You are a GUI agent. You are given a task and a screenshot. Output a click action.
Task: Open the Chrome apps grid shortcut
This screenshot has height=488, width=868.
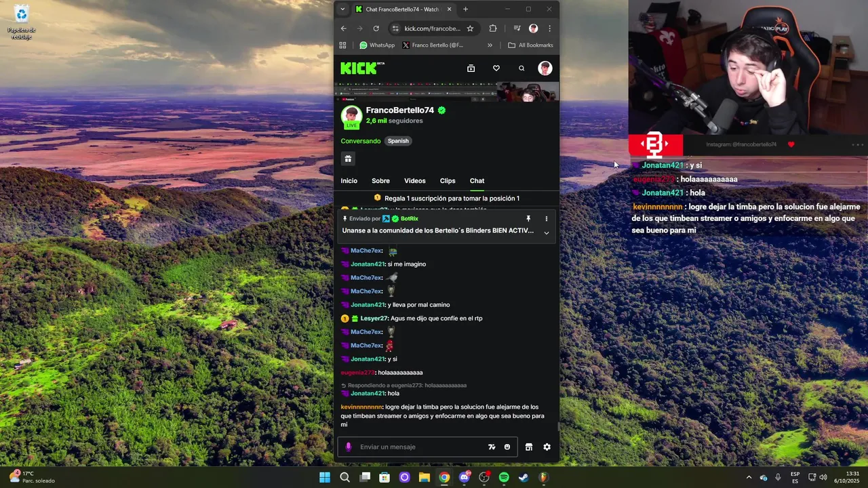[342, 45]
